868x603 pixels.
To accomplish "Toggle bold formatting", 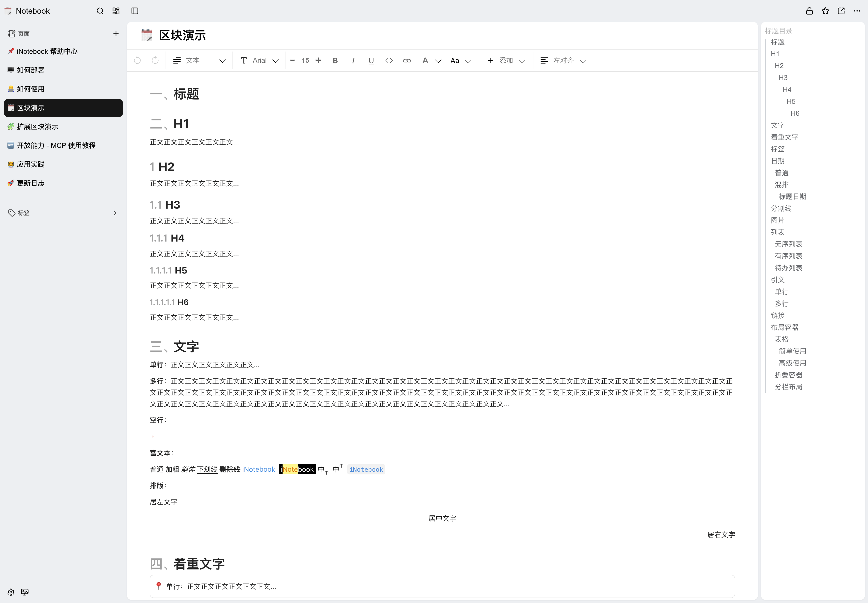I will [335, 60].
